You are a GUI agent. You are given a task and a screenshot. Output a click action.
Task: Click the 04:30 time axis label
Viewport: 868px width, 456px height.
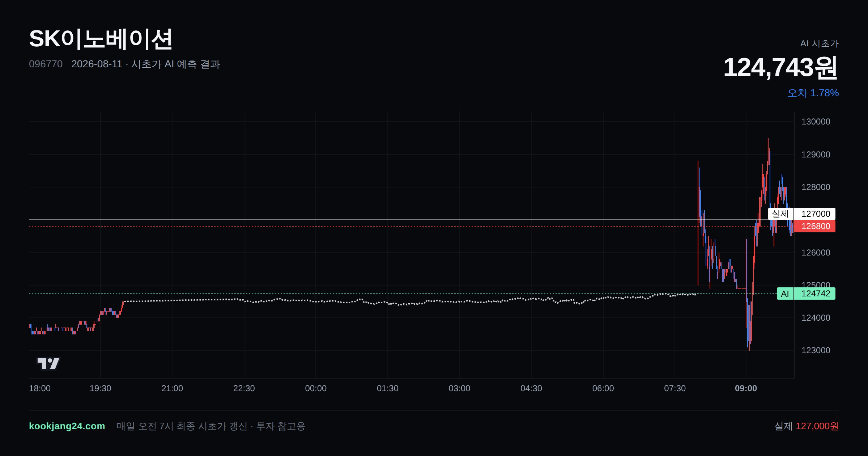click(531, 388)
